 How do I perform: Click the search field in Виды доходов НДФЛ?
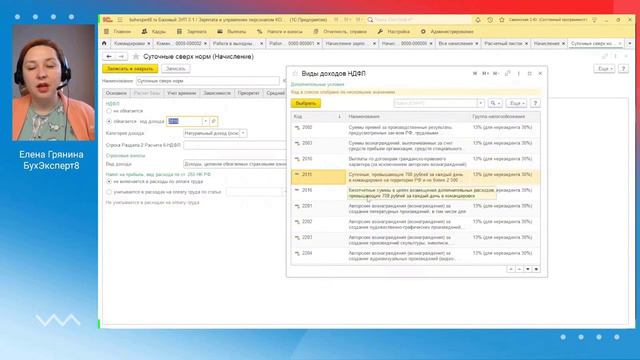click(435, 103)
